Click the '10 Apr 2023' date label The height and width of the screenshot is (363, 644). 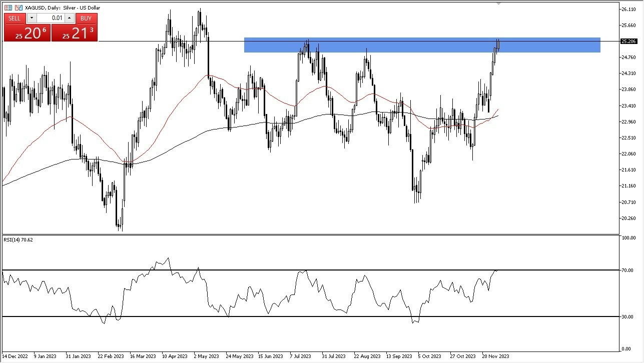[175, 356]
